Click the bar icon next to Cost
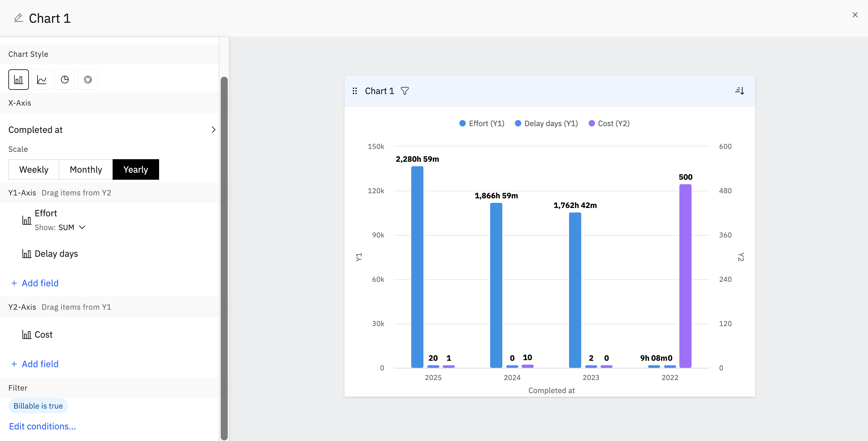This screenshot has height=441, width=868. tap(27, 334)
